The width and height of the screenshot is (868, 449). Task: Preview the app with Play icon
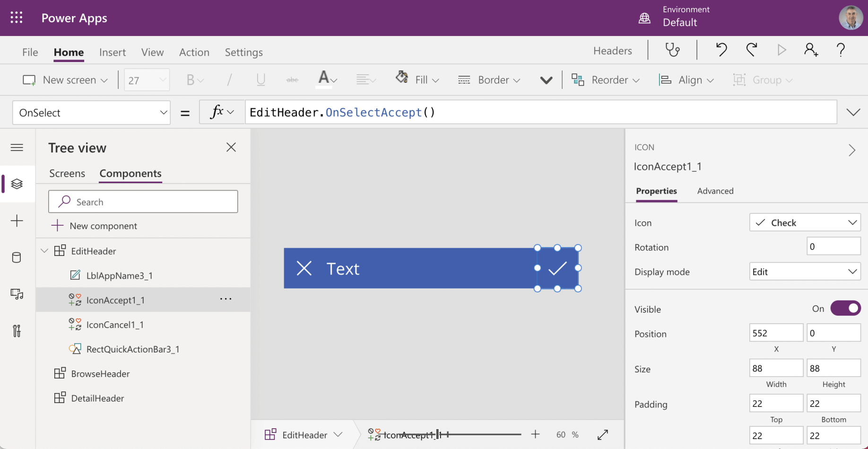click(x=781, y=50)
